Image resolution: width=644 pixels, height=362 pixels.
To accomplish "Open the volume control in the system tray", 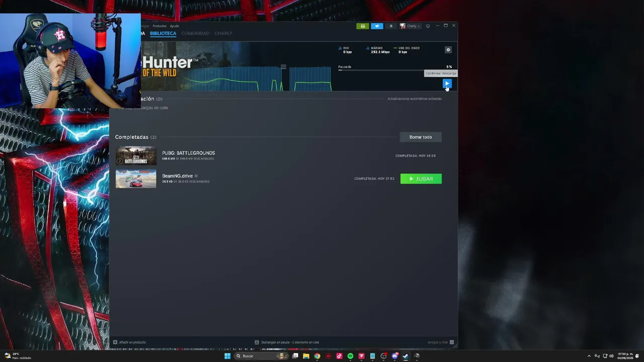I will [611, 356].
